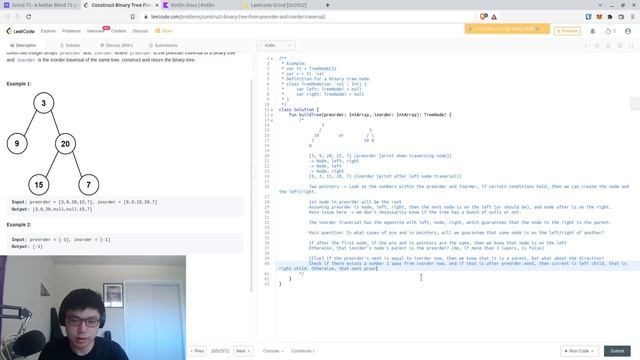
Task: Click the description panel scrollbar
Action: 251,186
